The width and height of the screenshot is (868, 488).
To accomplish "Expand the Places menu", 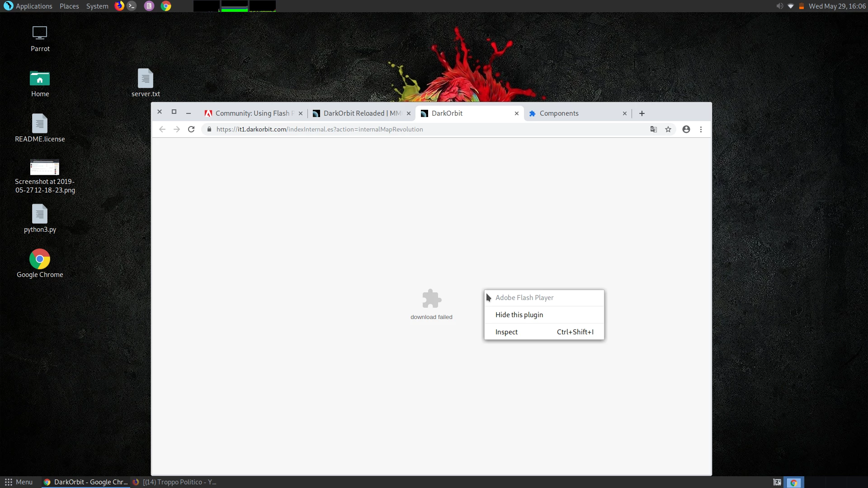I will pos(69,6).
